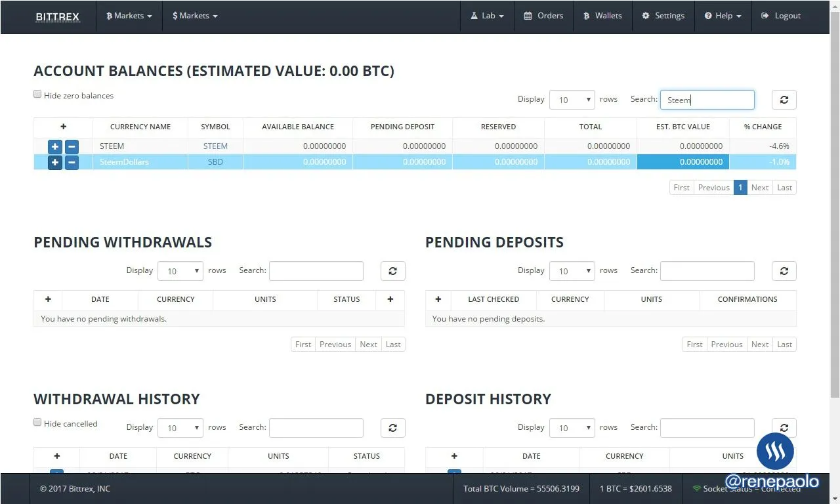Screen dimensions: 840x504
Task: Click the Pending Withdrawals search field
Action: tap(316, 271)
